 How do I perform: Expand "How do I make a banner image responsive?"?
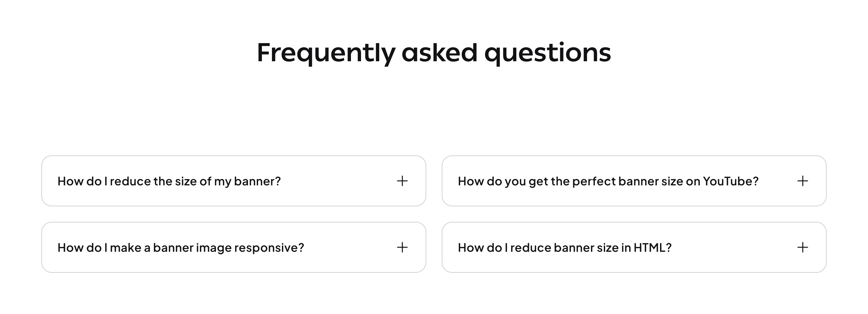tap(233, 247)
